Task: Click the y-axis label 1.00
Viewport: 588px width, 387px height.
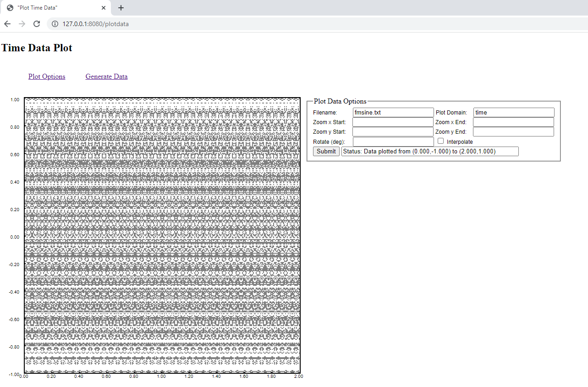Action: 15,99
